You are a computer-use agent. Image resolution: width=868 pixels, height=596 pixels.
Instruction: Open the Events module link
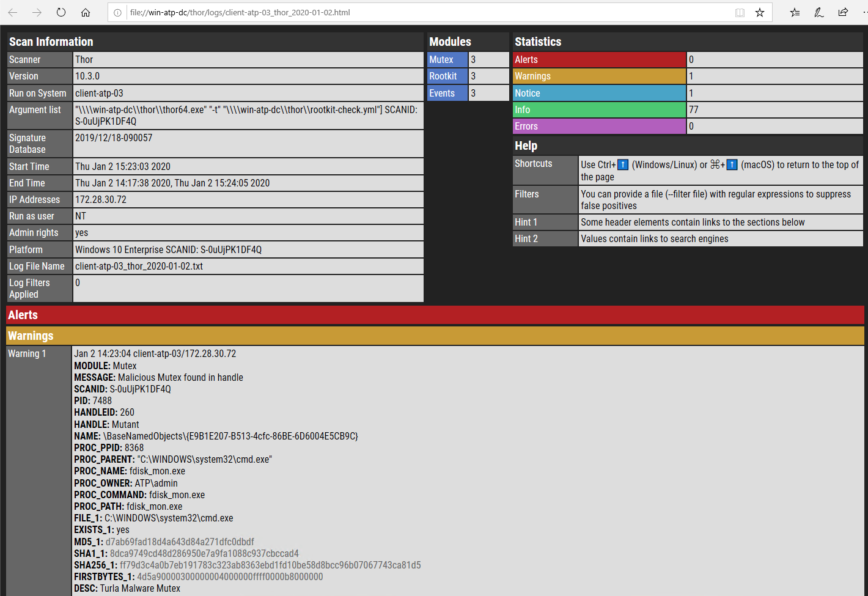[x=442, y=94]
